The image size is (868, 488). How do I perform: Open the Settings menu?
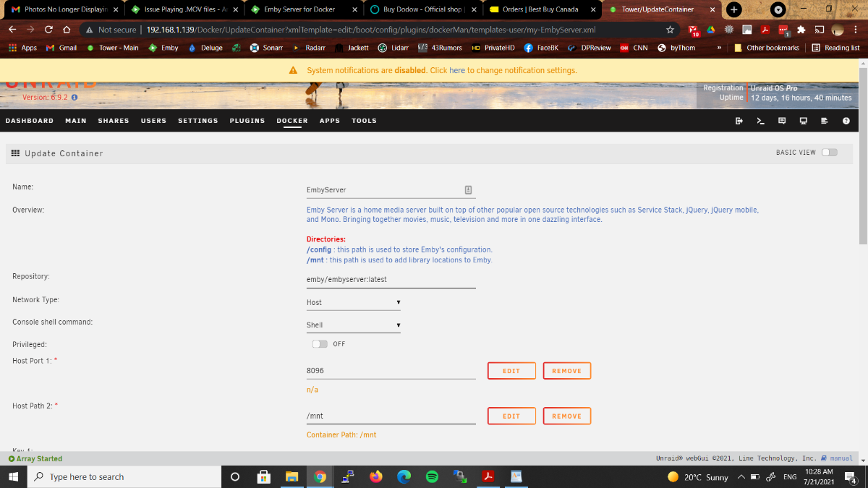pyautogui.click(x=198, y=121)
